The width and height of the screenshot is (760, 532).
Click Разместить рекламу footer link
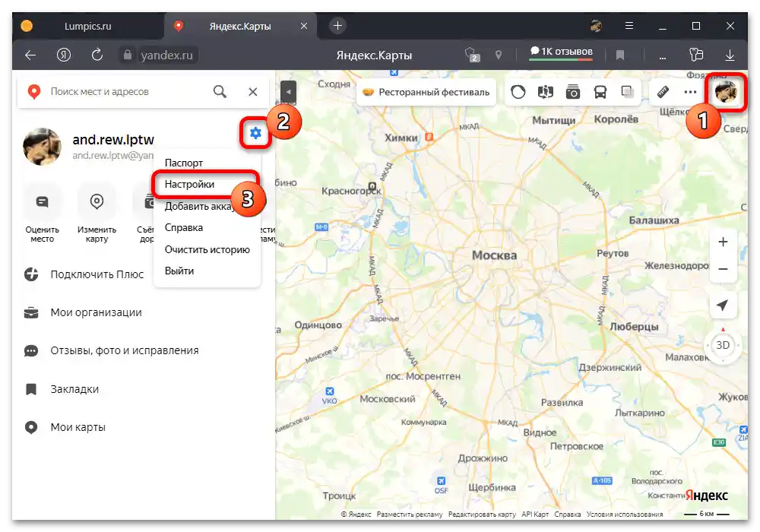coord(410,514)
